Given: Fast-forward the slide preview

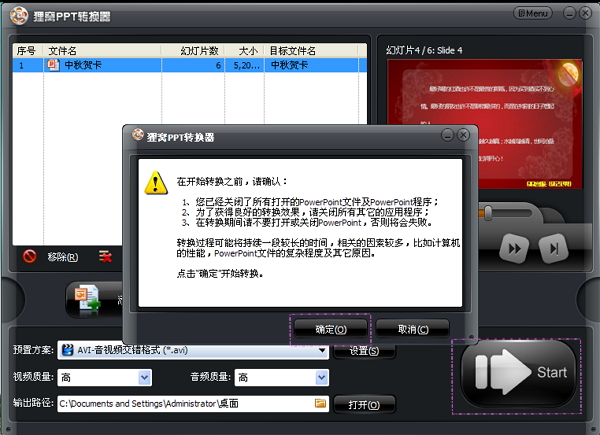Looking at the screenshot, I should [515, 249].
